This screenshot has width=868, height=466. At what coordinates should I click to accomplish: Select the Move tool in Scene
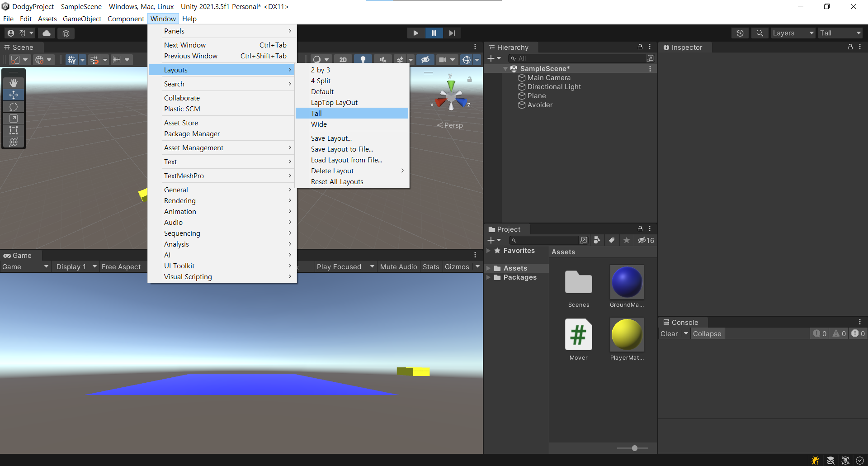coord(14,95)
